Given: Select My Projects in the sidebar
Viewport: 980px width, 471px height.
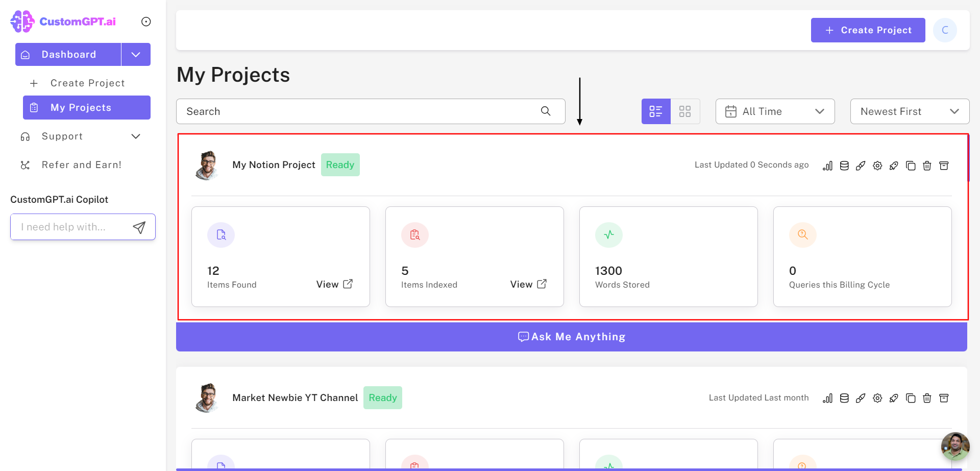Looking at the screenshot, I should [x=87, y=107].
